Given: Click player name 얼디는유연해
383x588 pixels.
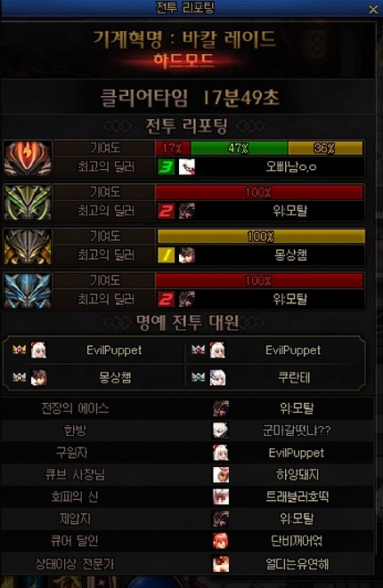Looking at the screenshot, I should [x=297, y=563].
